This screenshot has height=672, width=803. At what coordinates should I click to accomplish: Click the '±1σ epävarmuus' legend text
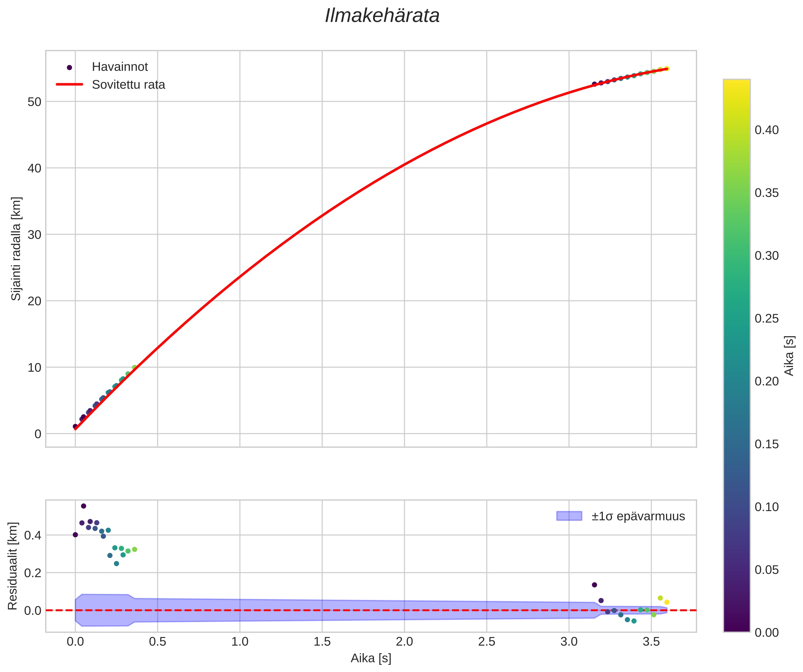[x=638, y=516]
